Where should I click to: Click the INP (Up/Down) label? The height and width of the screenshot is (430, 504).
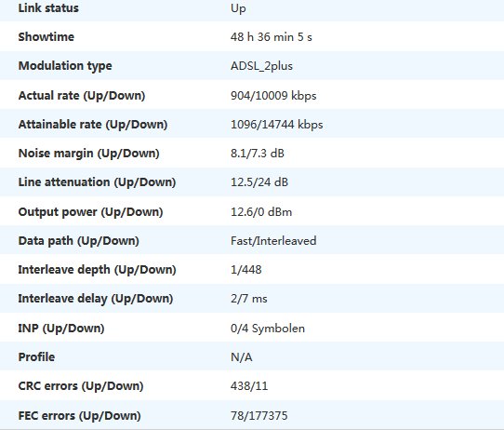click(61, 329)
